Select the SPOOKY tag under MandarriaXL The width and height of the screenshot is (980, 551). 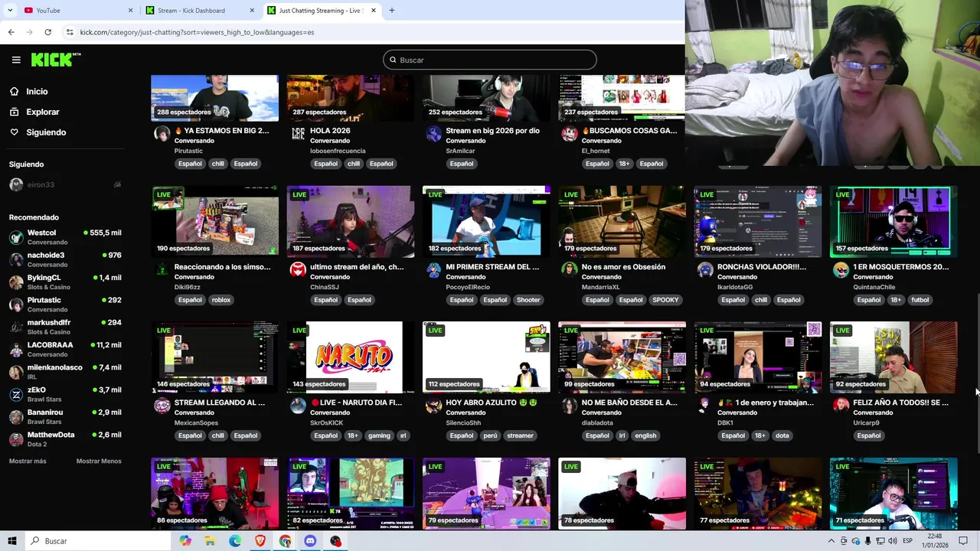coord(665,300)
